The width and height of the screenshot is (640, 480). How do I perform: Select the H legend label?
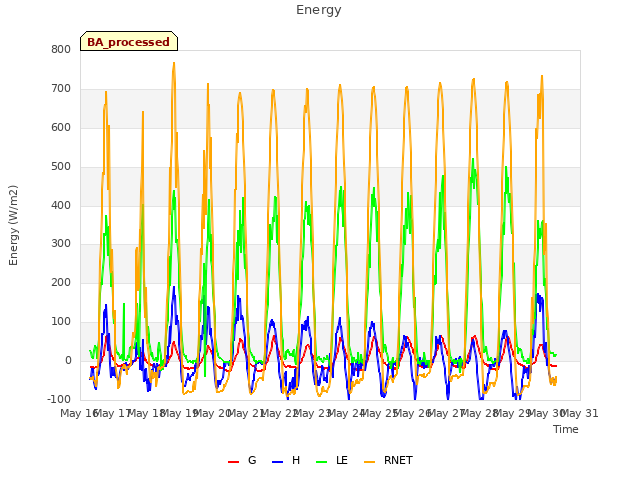tap(296, 460)
